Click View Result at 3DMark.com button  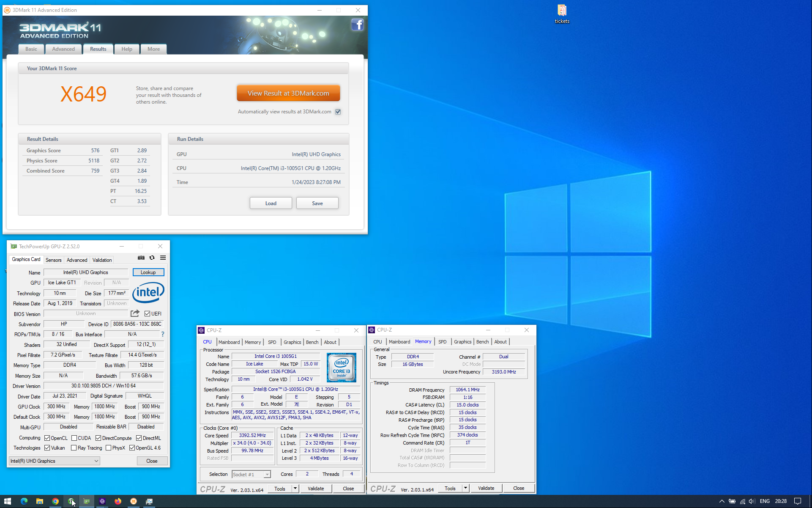(288, 93)
